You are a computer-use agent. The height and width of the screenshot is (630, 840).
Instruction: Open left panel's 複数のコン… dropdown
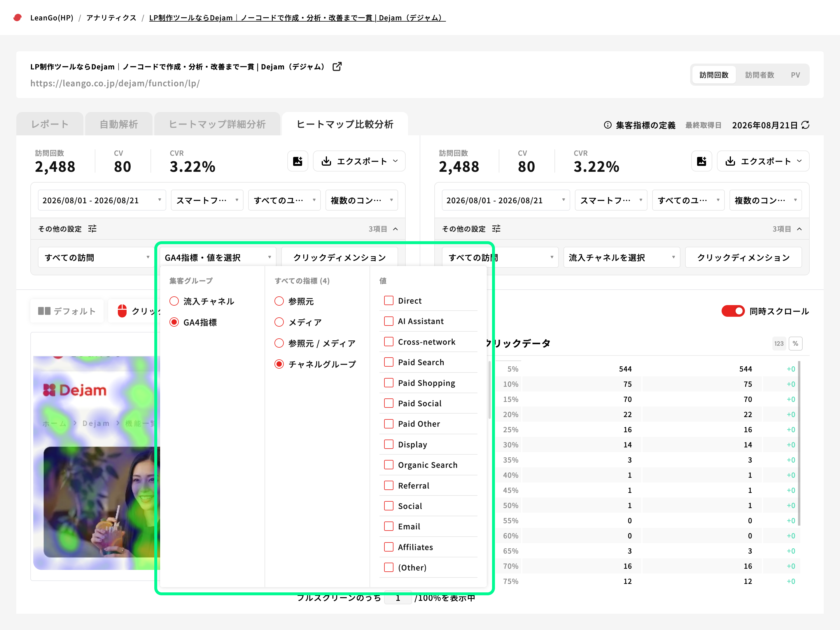361,200
